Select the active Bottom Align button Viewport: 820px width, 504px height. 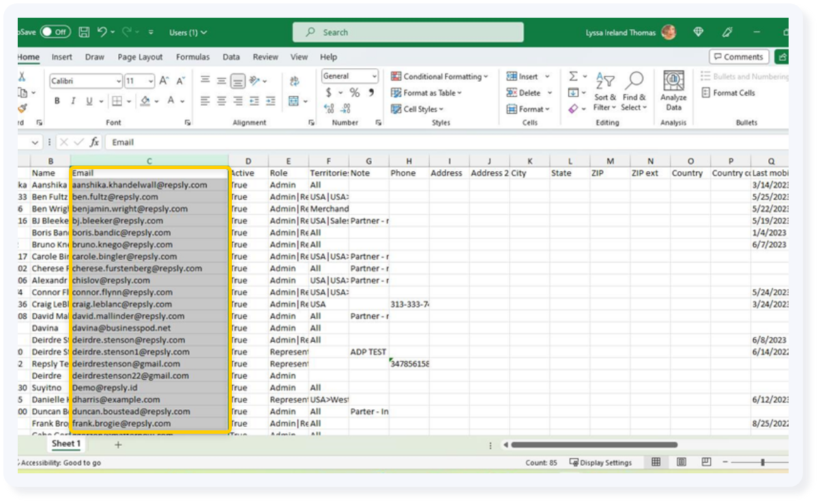(238, 80)
